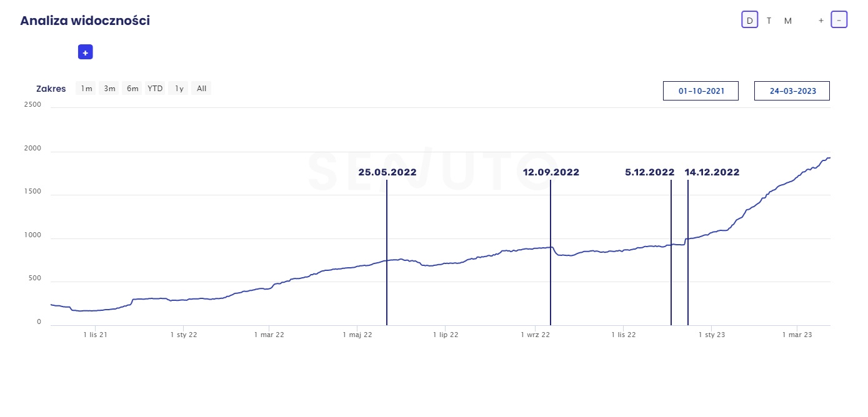This screenshot has width=868, height=417.
Task: Show All data range
Action: (201, 89)
